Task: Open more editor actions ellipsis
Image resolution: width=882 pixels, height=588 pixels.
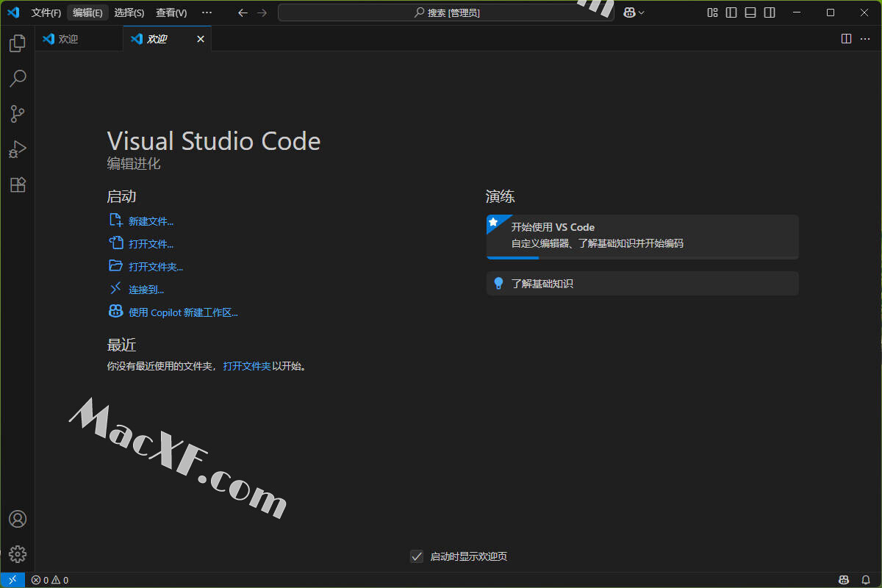Action: (865, 39)
